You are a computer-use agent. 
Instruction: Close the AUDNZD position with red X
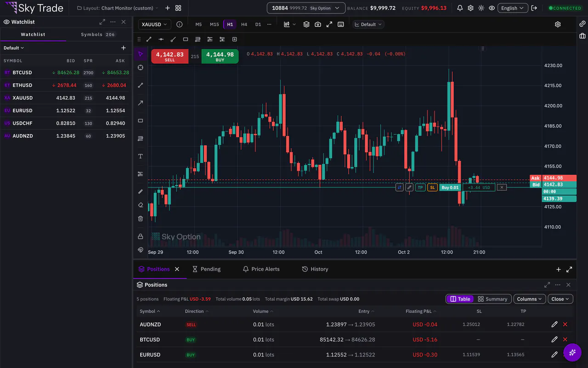click(565, 324)
